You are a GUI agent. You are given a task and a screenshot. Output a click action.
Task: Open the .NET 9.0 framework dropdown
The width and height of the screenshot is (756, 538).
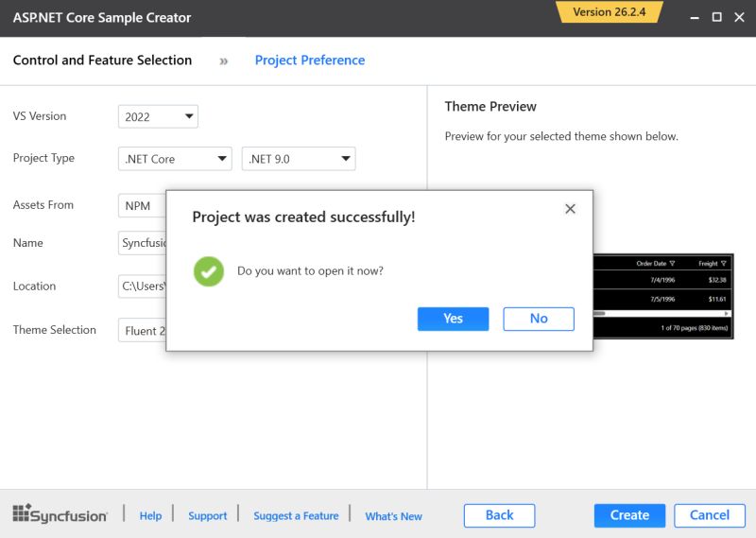point(299,159)
